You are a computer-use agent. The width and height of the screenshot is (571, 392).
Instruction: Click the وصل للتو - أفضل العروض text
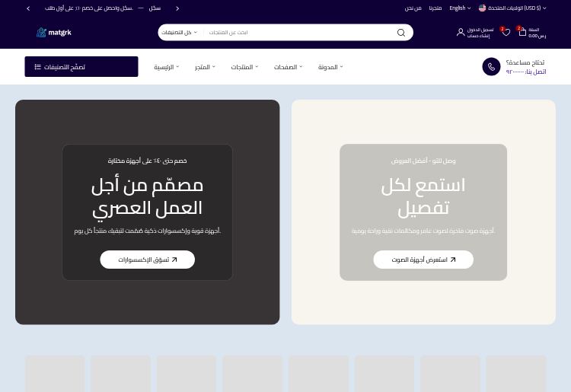(x=423, y=161)
